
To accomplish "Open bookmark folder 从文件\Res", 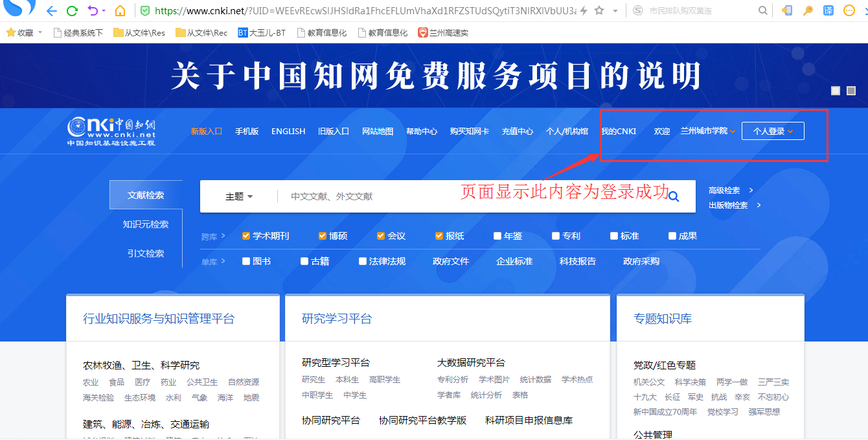I will pyautogui.click(x=139, y=32).
